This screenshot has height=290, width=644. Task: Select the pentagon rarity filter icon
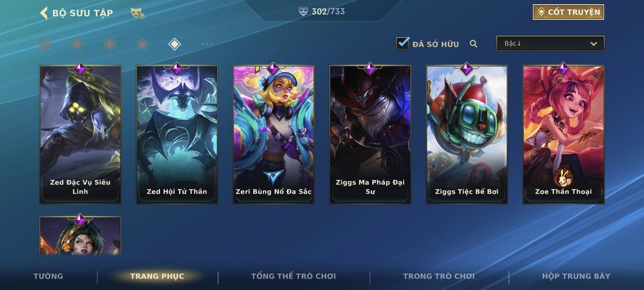pos(142,44)
